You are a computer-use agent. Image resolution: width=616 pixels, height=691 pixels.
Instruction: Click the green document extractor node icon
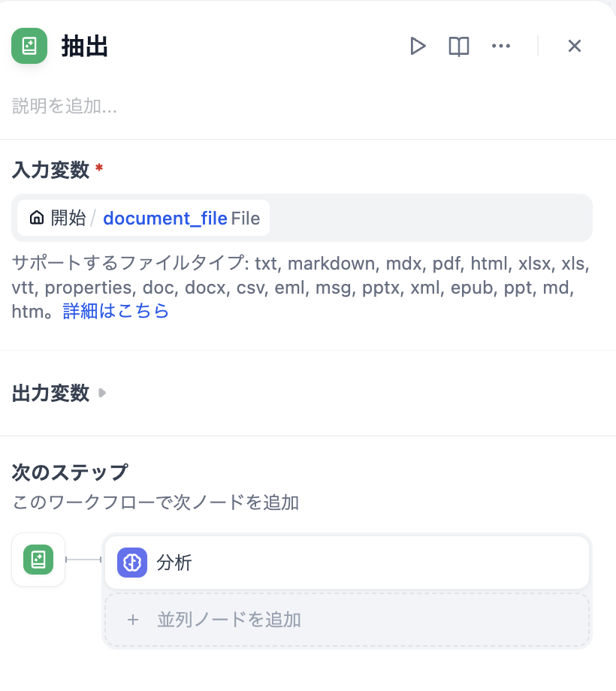click(x=29, y=46)
